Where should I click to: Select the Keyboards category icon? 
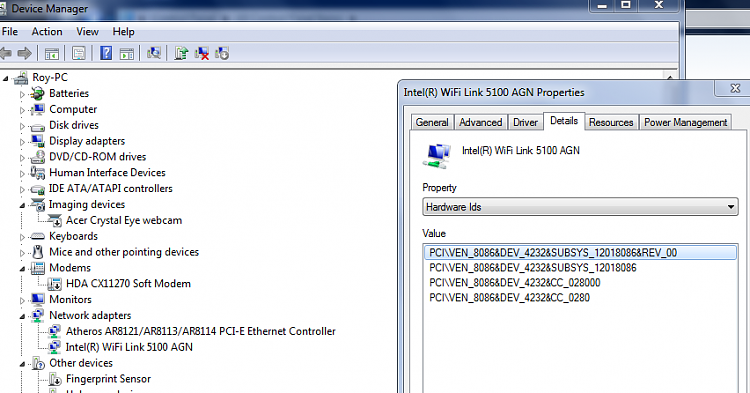point(37,236)
